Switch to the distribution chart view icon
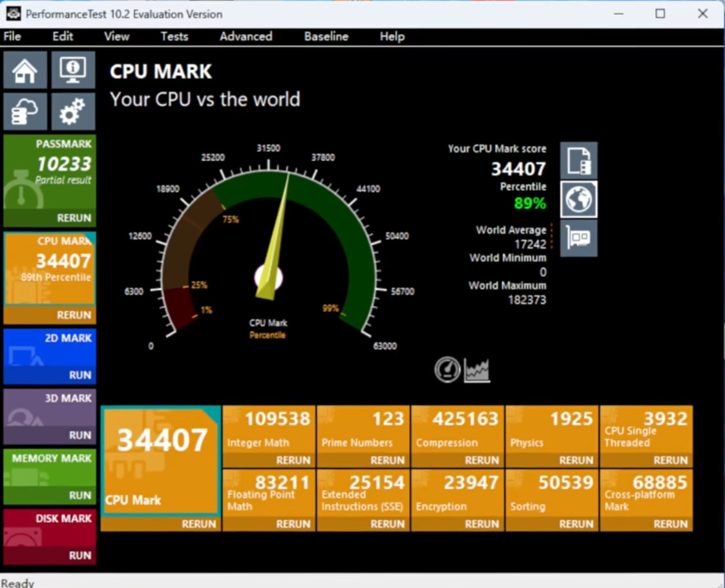 point(477,370)
